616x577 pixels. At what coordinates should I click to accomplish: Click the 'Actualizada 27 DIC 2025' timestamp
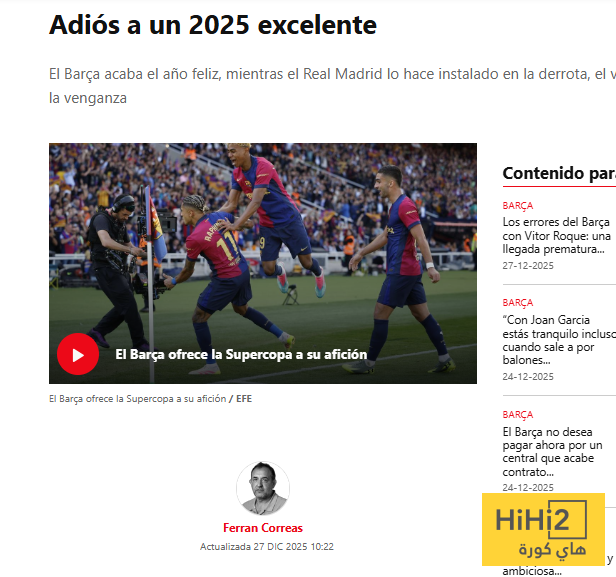[x=267, y=547]
